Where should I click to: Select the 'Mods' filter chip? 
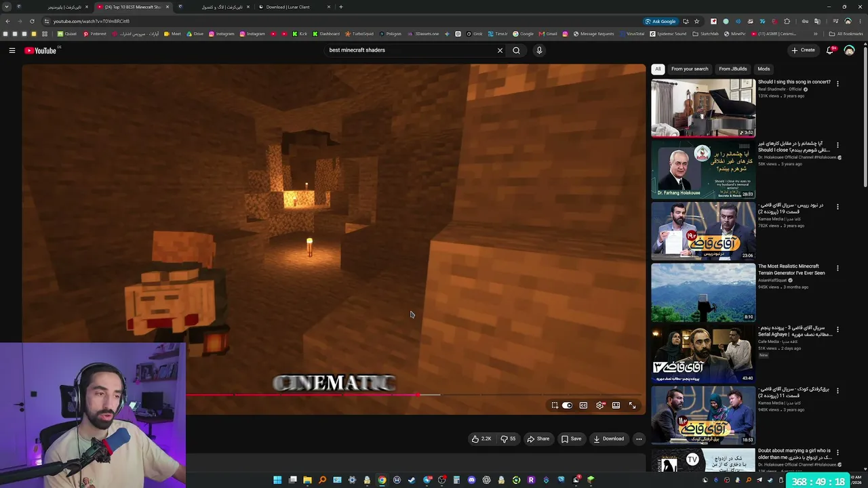pyautogui.click(x=764, y=68)
